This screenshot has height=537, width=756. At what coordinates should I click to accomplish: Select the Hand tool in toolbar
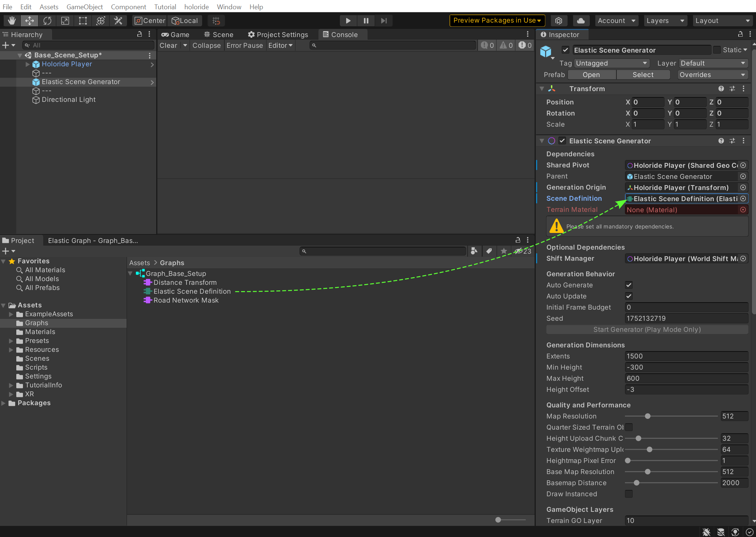click(x=12, y=21)
